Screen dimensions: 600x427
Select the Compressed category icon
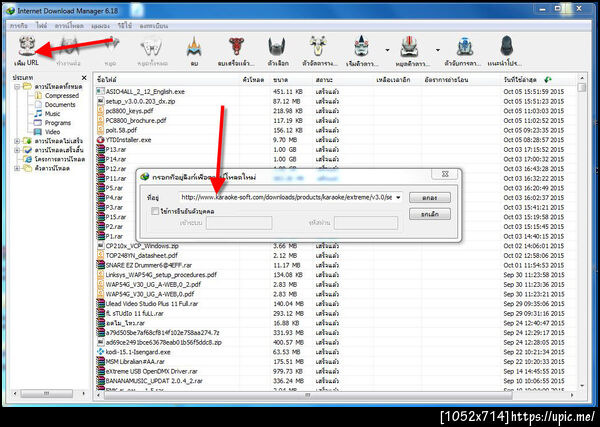(x=38, y=96)
